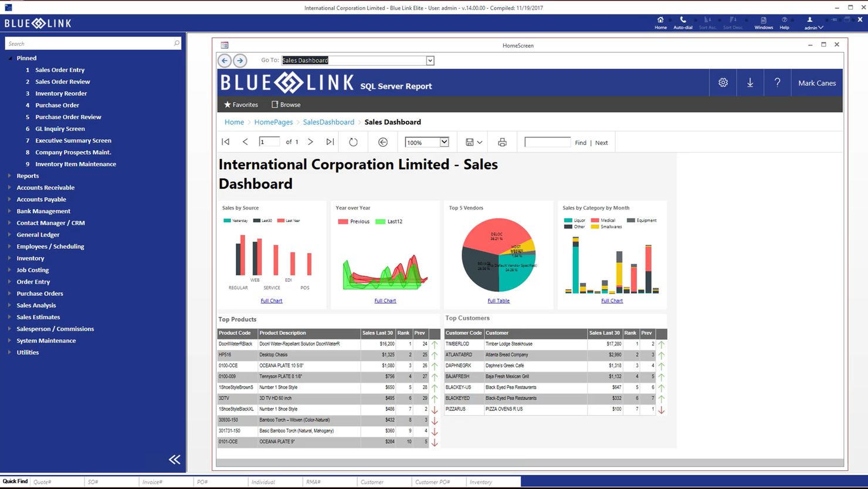Viewport: 868px width, 489px height.
Task: Click the print report icon
Action: (x=502, y=141)
